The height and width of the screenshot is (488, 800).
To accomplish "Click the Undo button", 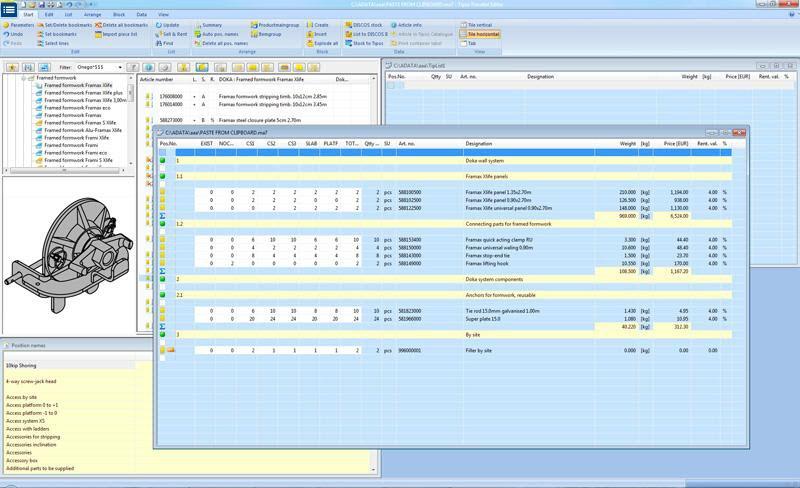I will pos(13,34).
